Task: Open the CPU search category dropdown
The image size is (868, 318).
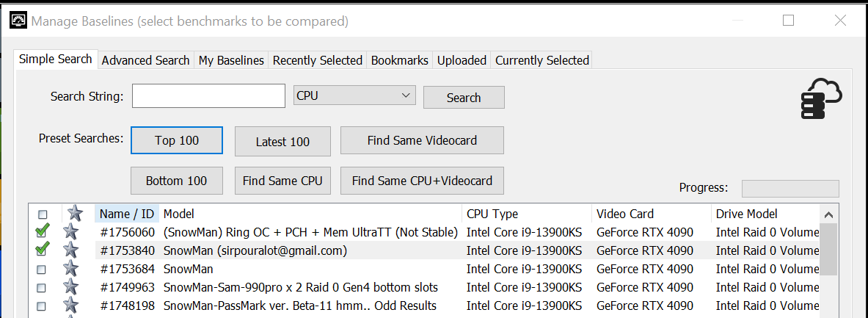Action: 354,96
